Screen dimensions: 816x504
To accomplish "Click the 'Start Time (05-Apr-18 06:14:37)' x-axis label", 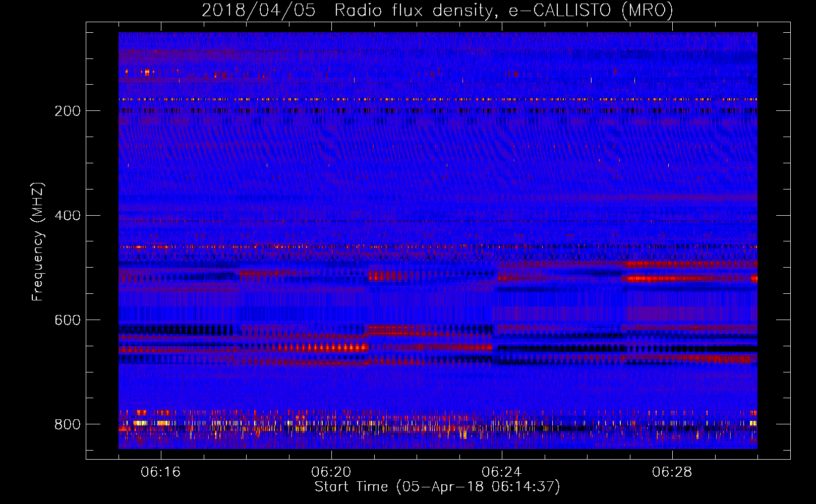I will (437, 487).
